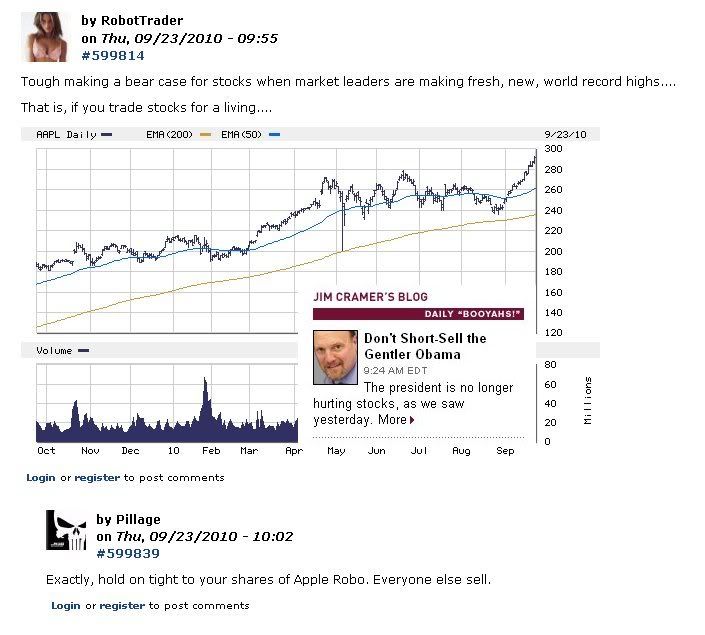Screen dimensions: 705x635
Task: Click Login link under Pillage's comment
Action: coord(66,605)
